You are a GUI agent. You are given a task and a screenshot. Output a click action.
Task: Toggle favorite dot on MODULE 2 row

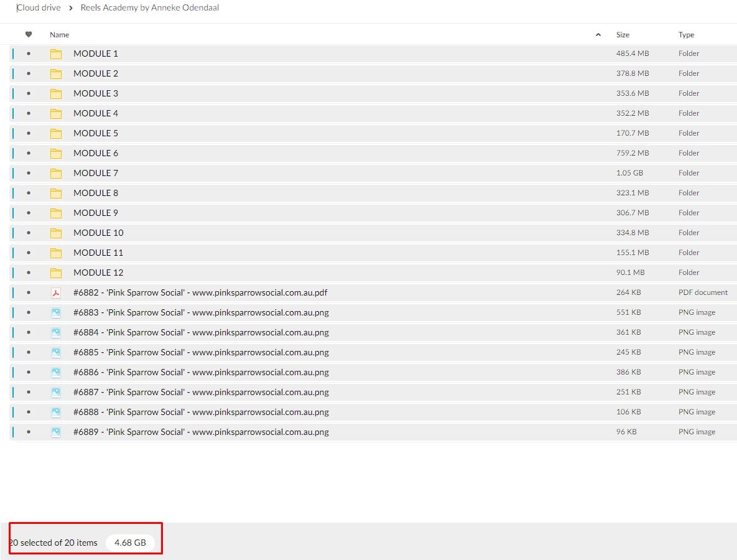coord(29,73)
